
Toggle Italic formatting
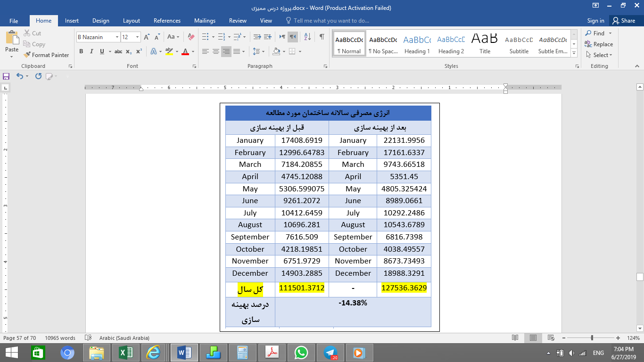click(91, 51)
